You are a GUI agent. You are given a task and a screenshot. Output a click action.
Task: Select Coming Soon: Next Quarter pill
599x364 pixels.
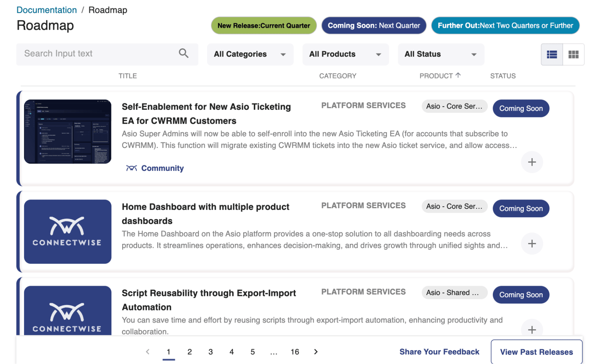[x=374, y=25]
